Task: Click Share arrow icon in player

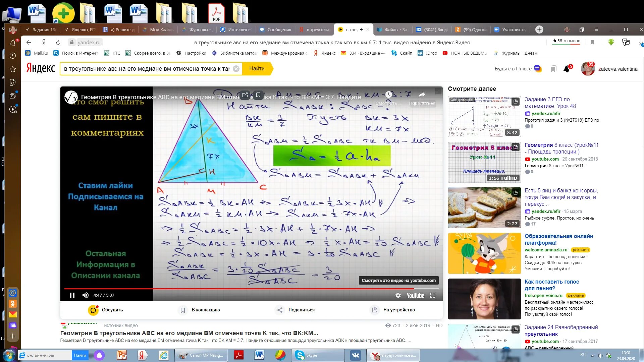Action: [x=422, y=95]
